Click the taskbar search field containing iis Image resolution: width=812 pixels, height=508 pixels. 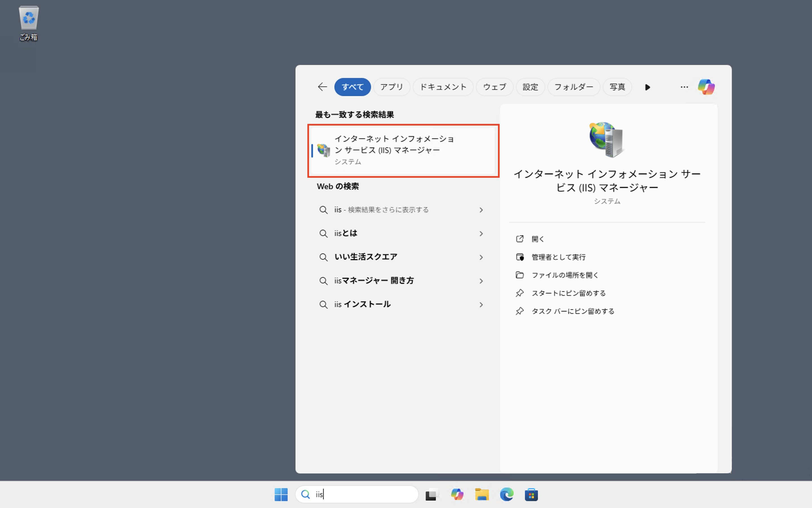357,494
